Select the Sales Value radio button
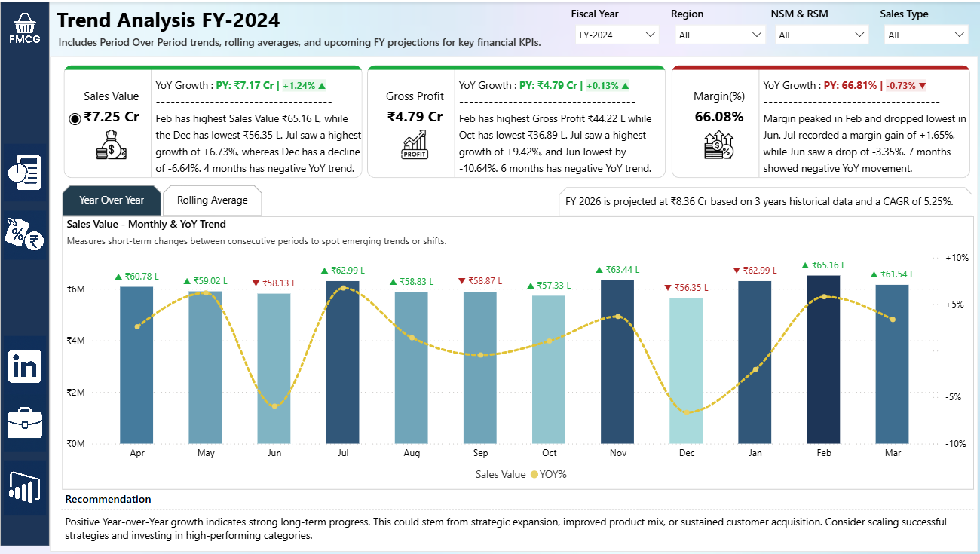Image resolution: width=980 pixels, height=554 pixels. click(75, 118)
